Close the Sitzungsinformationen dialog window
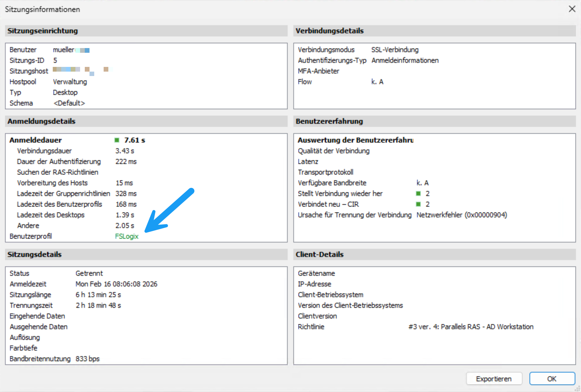 (572, 9)
